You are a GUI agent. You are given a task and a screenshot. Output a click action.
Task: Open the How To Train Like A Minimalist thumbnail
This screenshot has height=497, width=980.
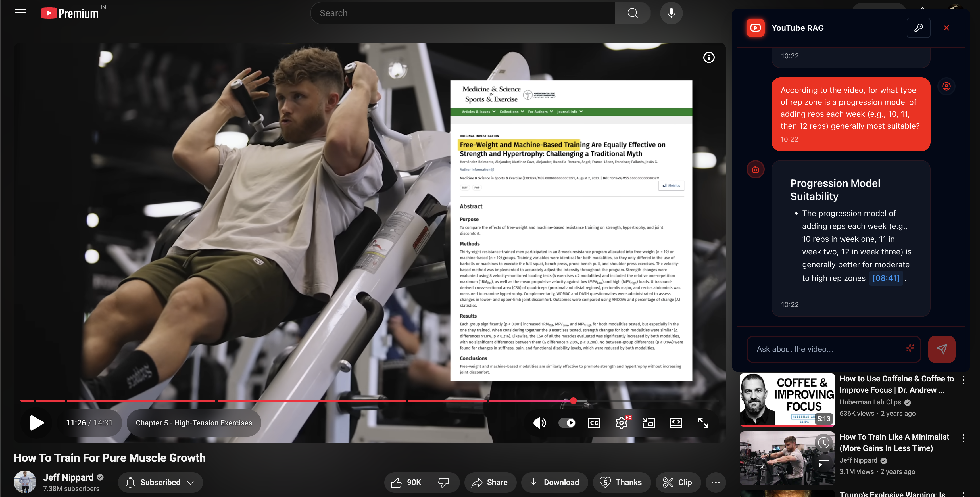(787, 458)
